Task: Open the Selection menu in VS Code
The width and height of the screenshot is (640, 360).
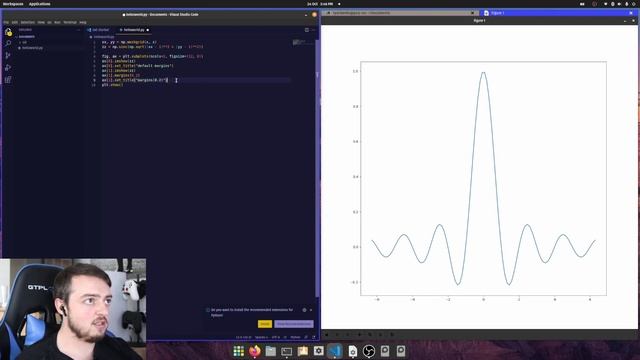Action: 28,22
